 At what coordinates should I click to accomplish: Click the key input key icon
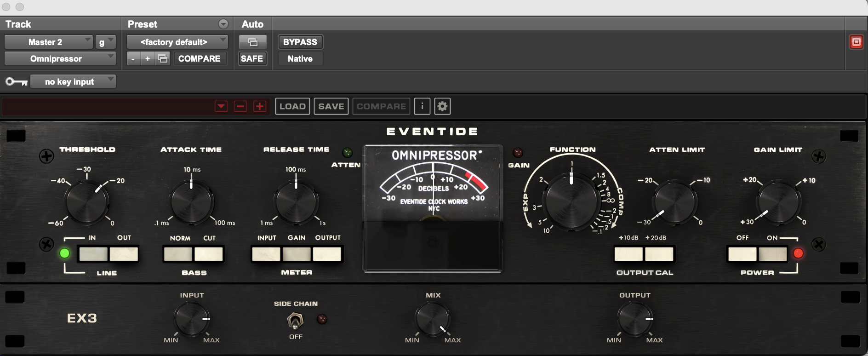coord(17,82)
